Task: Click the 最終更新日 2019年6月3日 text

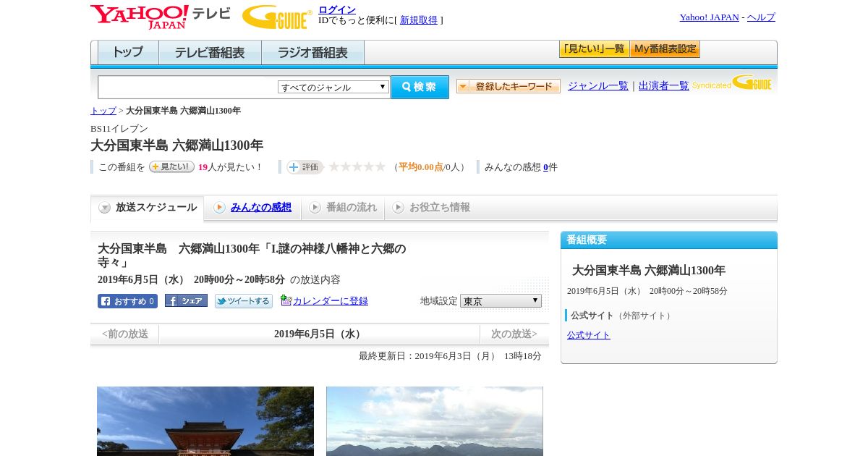Action: pyautogui.click(x=450, y=356)
